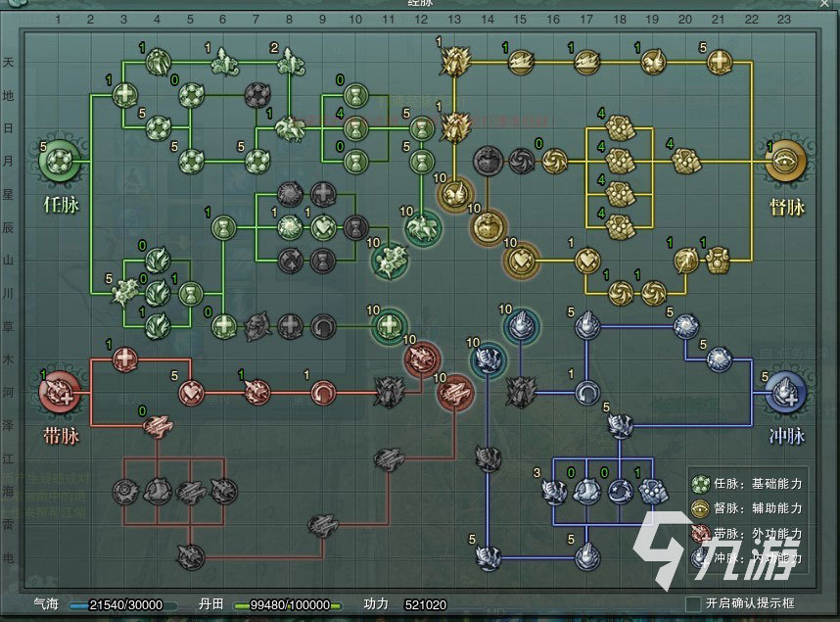The width and height of the screenshot is (840, 622).
Task: Click the gold bird node level 10
Action: [455, 194]
